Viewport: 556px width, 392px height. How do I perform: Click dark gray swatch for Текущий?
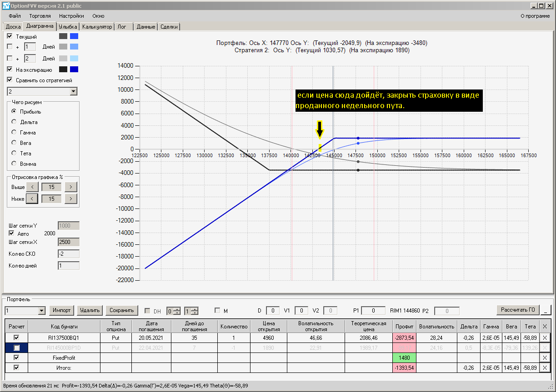point(63,36)
